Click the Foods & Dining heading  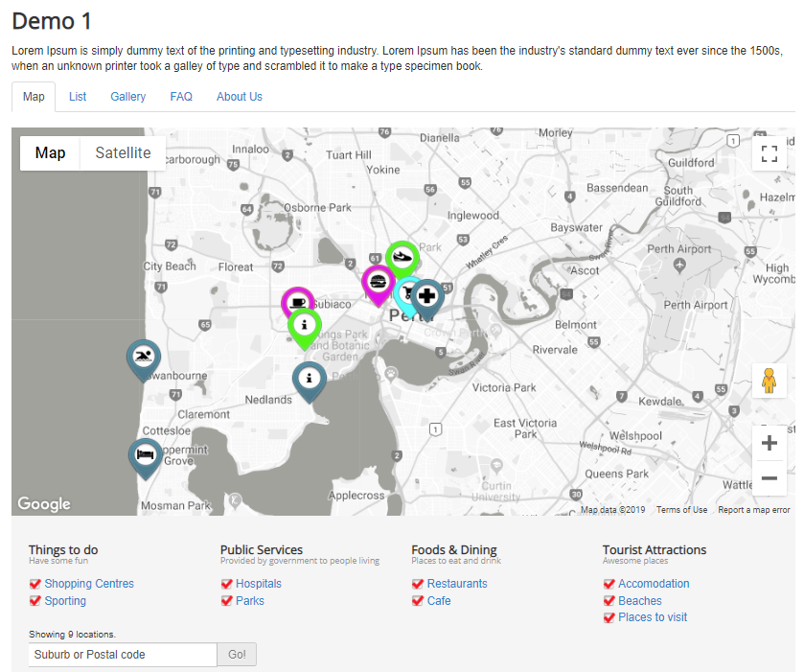click(x=454, y=550)
